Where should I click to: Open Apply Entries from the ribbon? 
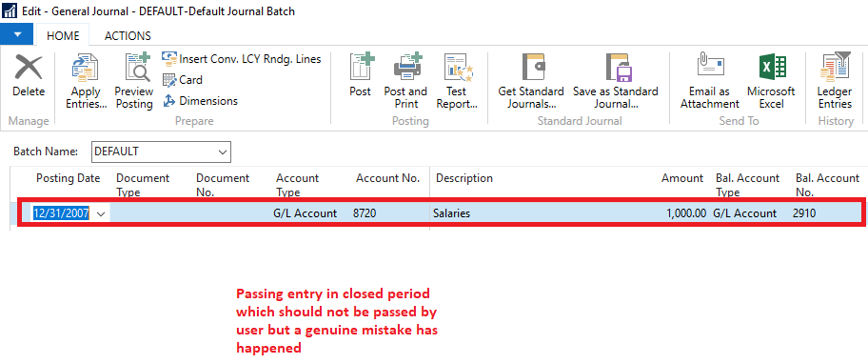86,69
